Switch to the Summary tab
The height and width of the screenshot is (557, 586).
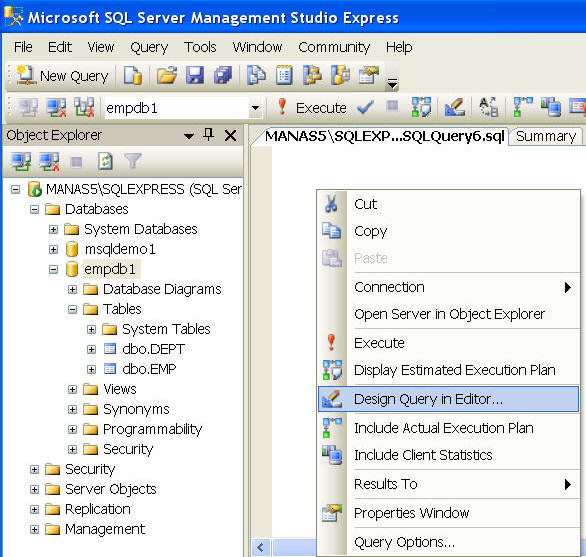coord(546,136)
